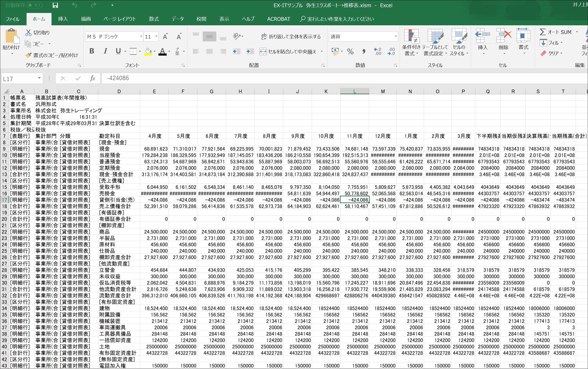The image size is (588, 369).
Task: Switch to the 数式 ribbon tab
Action: (x=154, y=19)
